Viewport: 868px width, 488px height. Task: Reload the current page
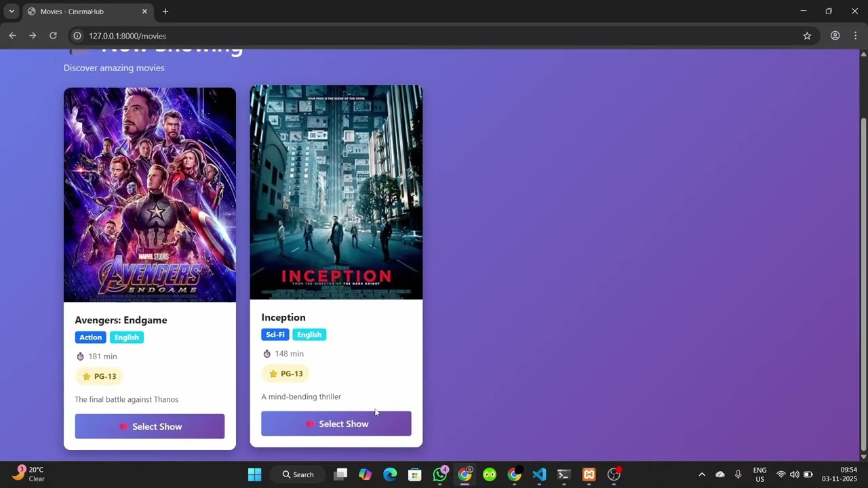pyautogui.click(x=53, y=36)
